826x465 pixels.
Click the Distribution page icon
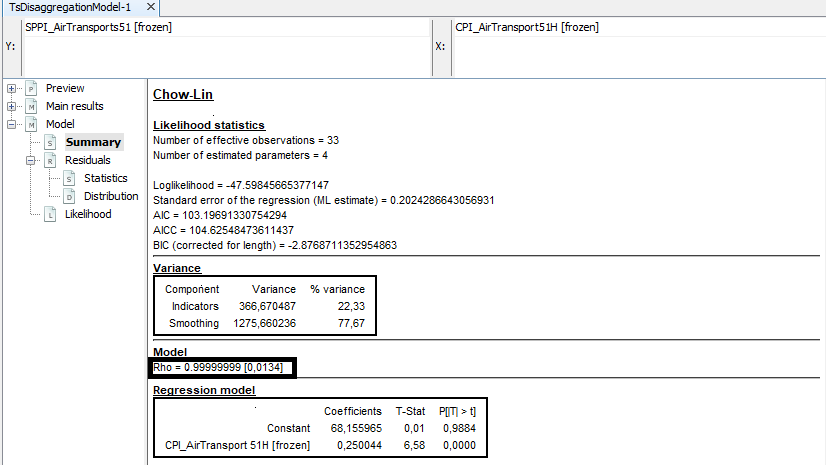[x=69, y=197]
